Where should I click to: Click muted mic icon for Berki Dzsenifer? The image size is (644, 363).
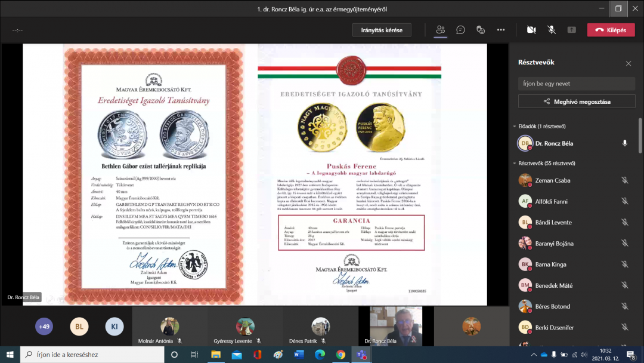(625, 327)
